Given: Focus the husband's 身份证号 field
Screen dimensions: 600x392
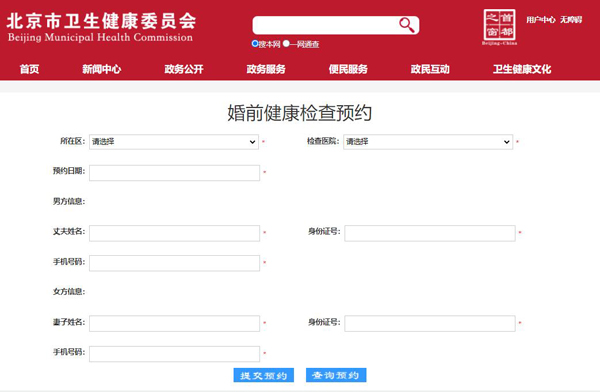Looking at the screenshot, I should pyautogui.click(x=430, y=233).
